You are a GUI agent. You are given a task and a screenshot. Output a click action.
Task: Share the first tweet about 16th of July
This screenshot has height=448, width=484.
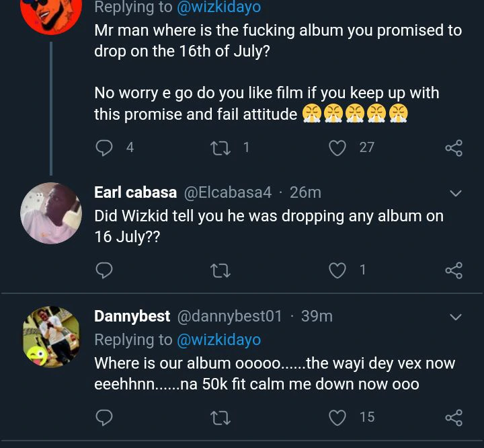coord(454,148)
